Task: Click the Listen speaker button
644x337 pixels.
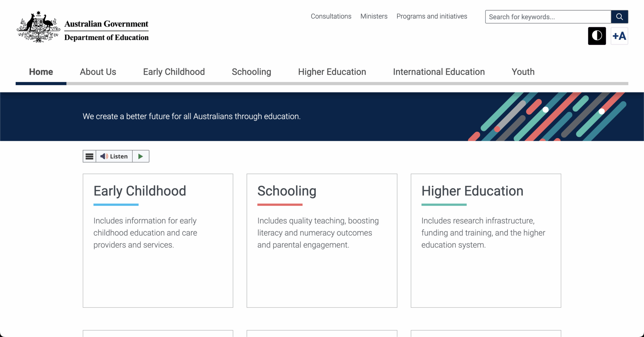Action: [x=114, y=156]
